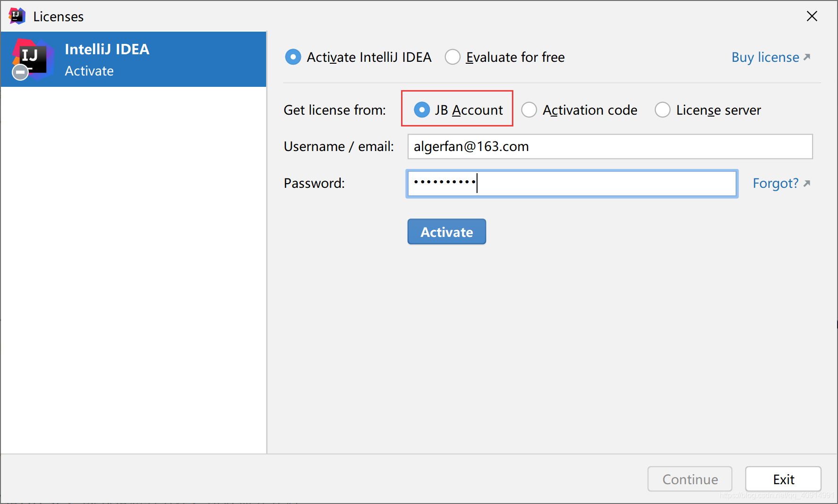Click the arrow icon next to Forgot?
Viewport: 838px width, 504px height.
[807, 183]
